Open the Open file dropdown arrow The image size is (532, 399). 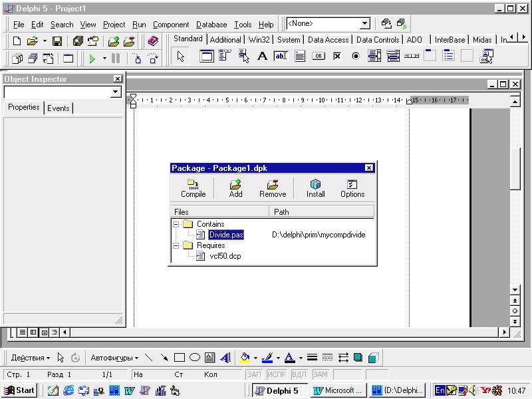45,41
